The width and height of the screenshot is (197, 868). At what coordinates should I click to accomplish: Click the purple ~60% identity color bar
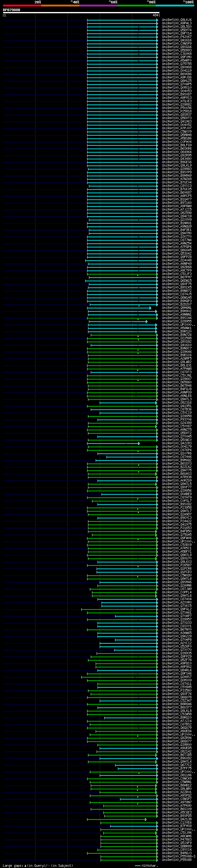[99, 6]
